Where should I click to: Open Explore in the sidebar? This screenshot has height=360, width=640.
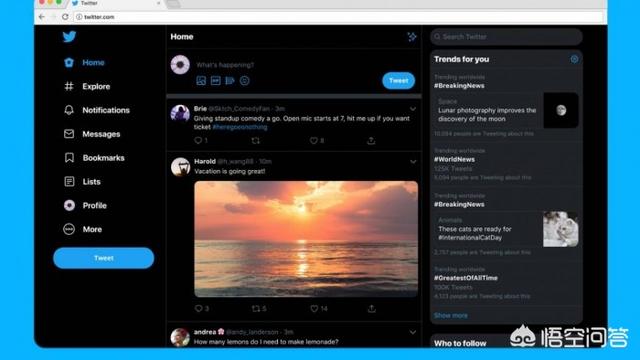point(87,86)
